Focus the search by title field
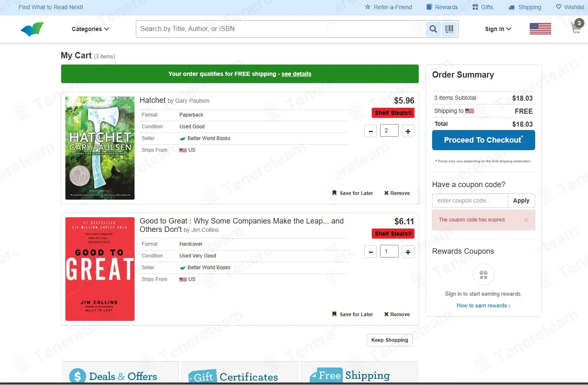Image resolution: width=588 pixels, height=385 pixels. [281, 29]
